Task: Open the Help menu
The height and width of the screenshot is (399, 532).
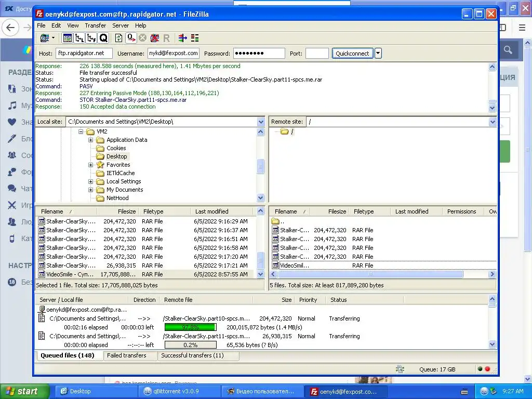Action: [x=140, y=25]
